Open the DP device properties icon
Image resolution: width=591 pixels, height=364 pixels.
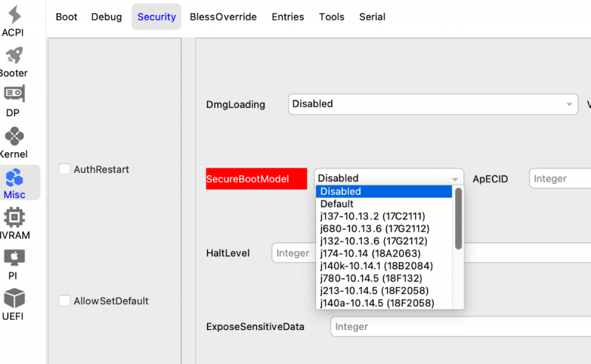click(x=14, y=95)
